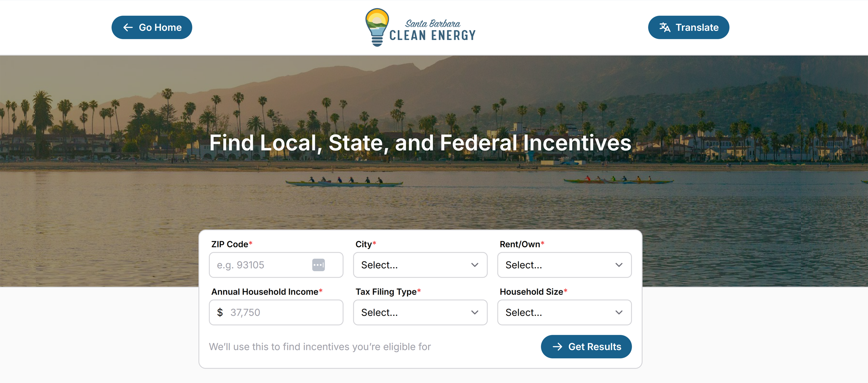Click the left arrow icon beside Go Home
868x383 pixels.
point(128,27)
